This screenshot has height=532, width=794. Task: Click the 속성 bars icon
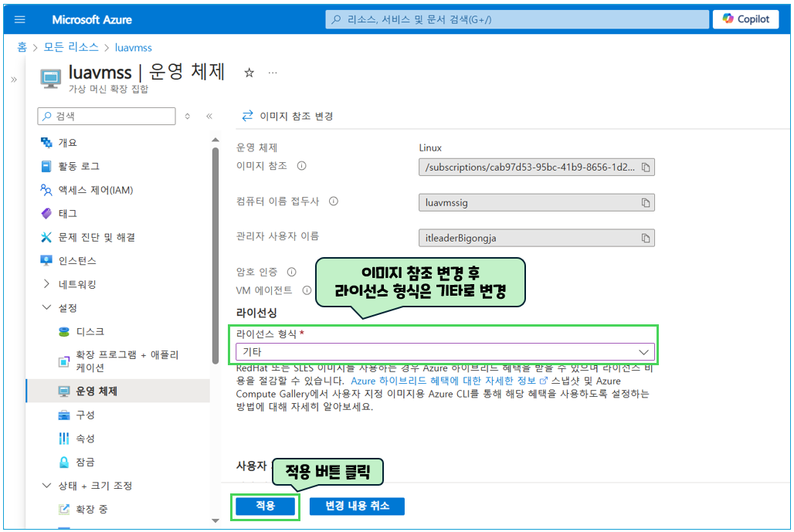(x=64, y=439)
